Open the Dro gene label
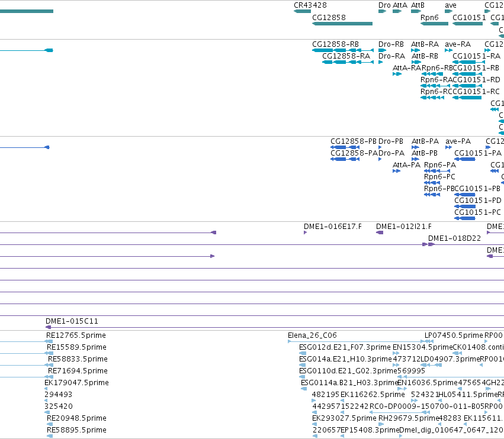 coord(384,5)
